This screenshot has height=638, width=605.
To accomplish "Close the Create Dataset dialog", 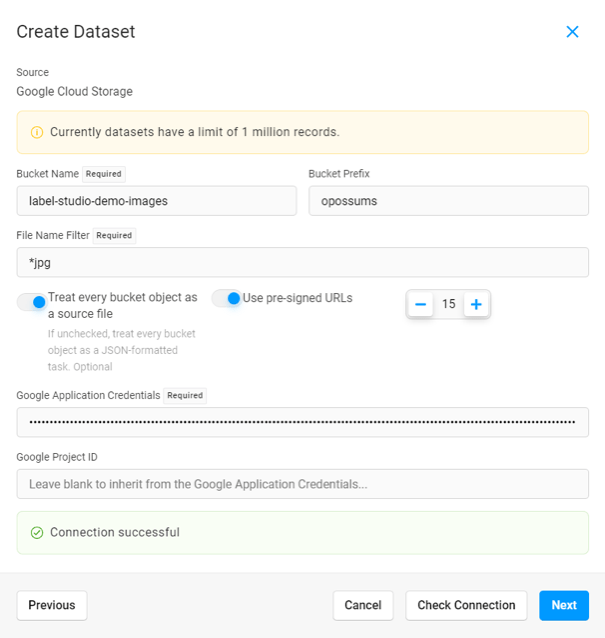I will click(x=572, y=32).
